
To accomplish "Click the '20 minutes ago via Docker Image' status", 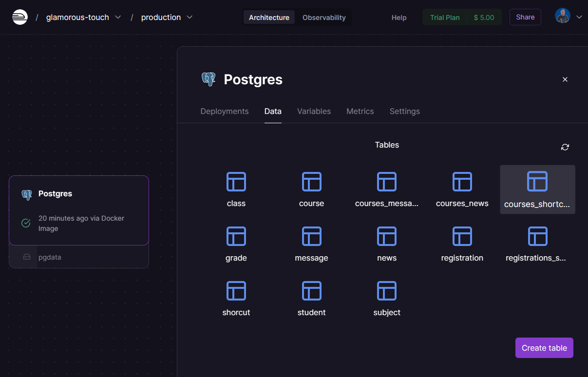I will click(81, 223).
